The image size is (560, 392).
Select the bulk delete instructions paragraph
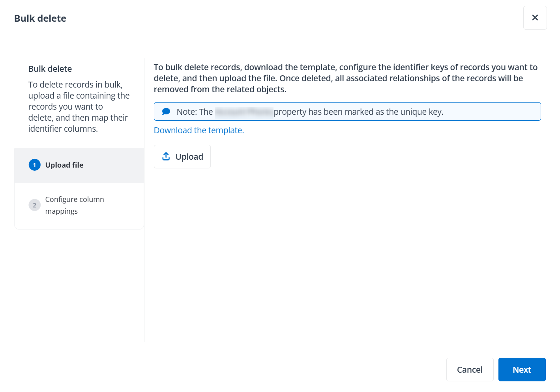pos(345,78)
